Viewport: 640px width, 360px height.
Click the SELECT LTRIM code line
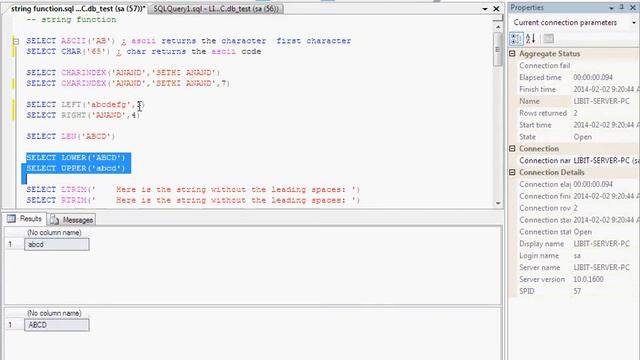193,189
